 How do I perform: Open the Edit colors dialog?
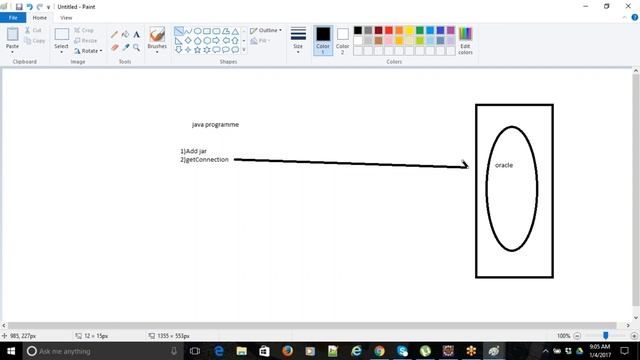coord(465,41)
